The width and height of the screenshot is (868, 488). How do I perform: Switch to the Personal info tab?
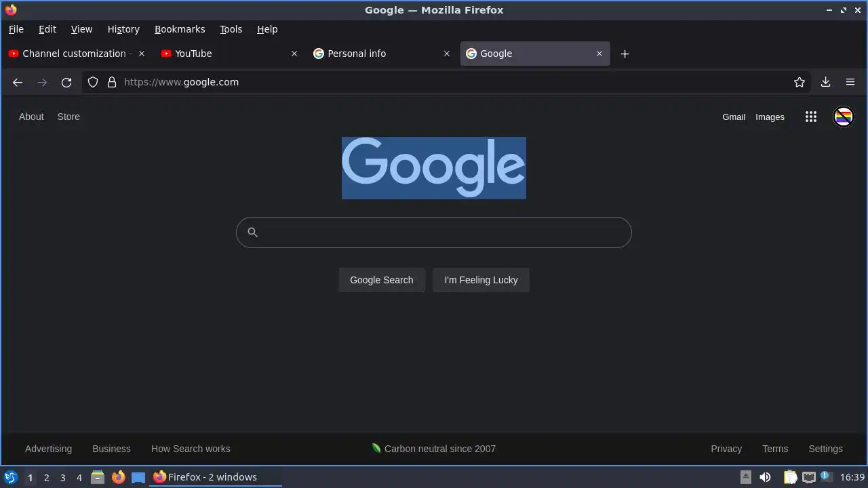click(382, 54)
